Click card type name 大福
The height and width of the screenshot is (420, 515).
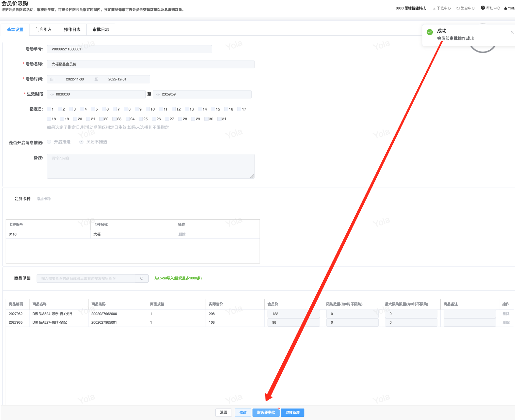(97, 234)
